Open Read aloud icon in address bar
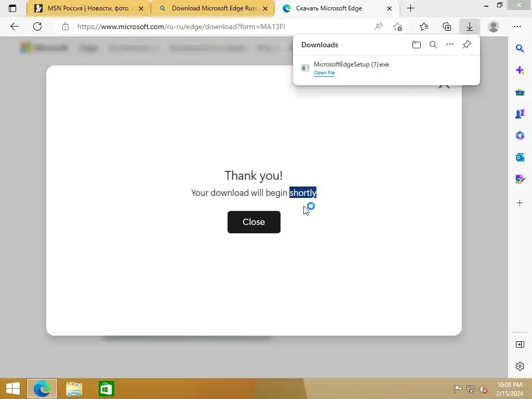532x399 pixels. click(379, 26)
